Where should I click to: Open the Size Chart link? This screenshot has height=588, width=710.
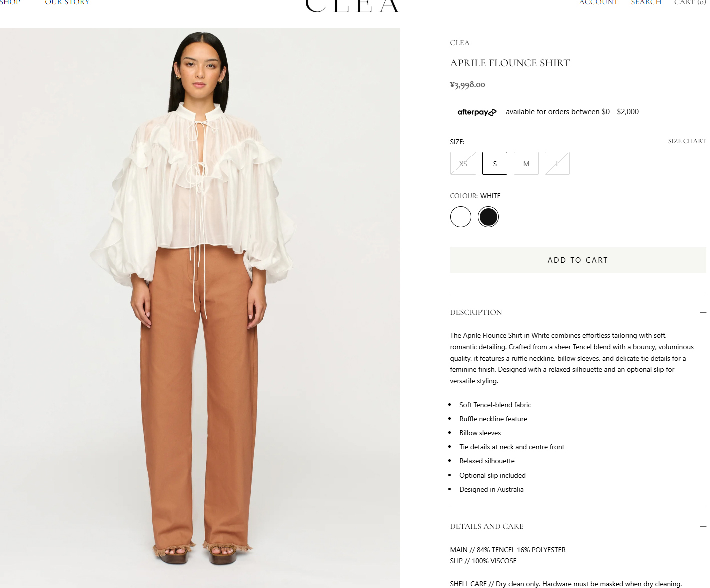point(687,141)
